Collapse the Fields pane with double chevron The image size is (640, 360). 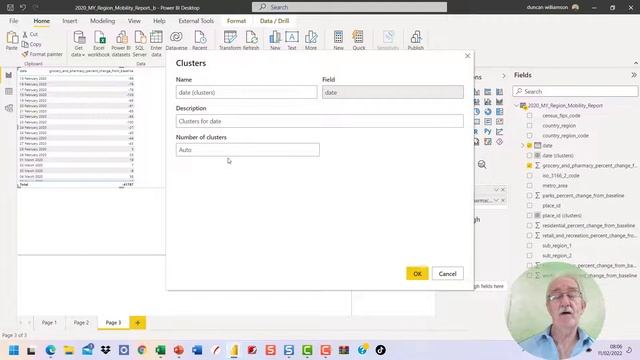(634, 75)
